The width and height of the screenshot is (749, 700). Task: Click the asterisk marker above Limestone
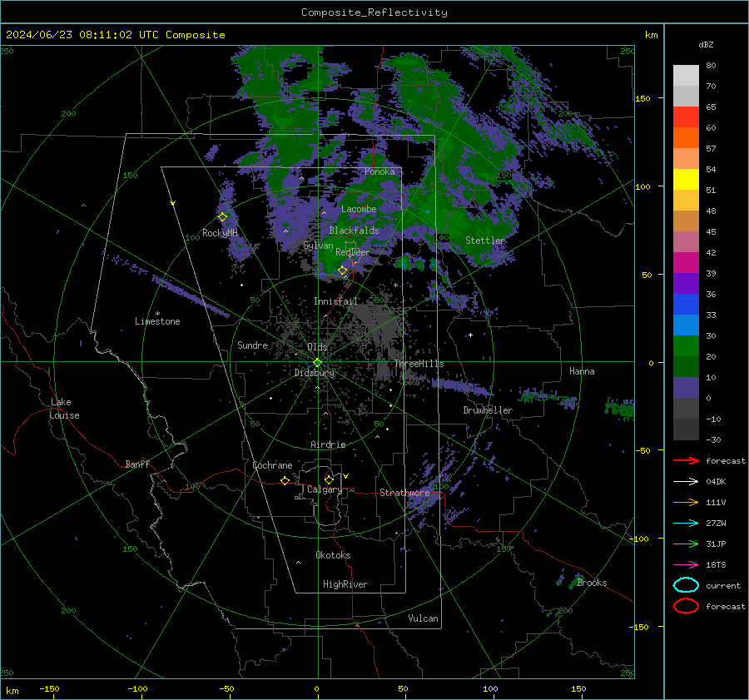tap(157, 314)
